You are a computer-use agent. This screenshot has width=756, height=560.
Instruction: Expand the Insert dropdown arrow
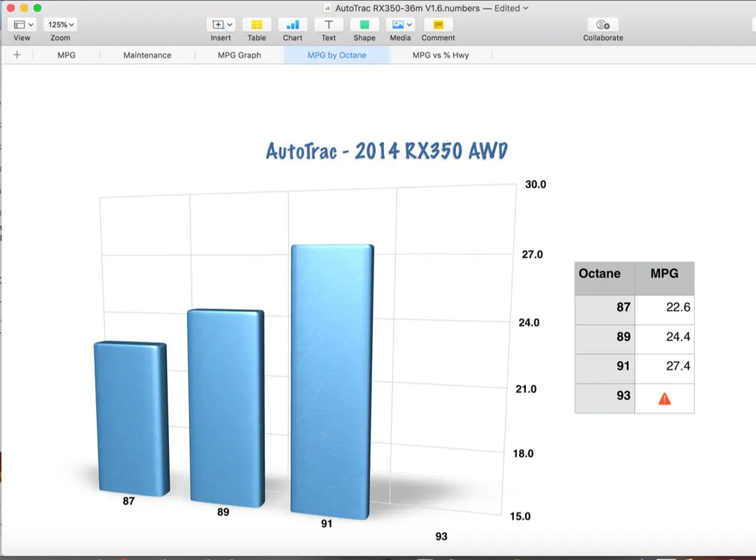(230, 24)
